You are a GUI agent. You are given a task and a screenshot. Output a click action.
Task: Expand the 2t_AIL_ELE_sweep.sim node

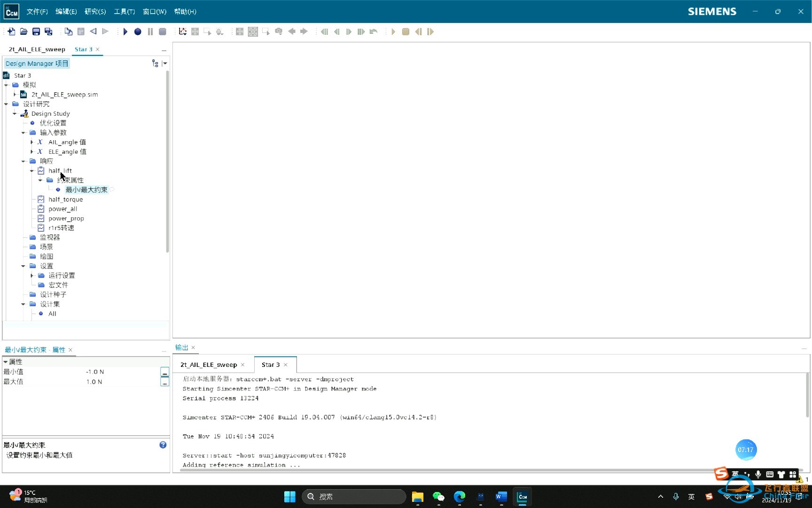(x=15, y=95)
